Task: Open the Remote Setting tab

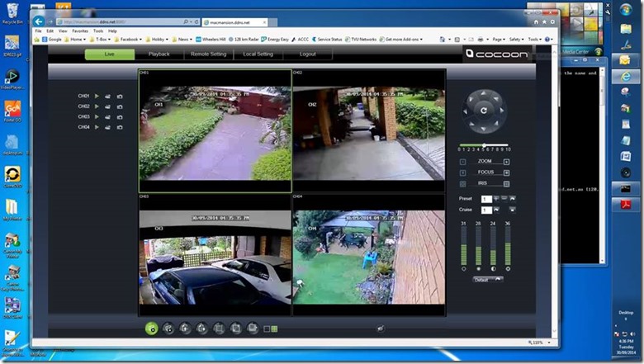Action: [208, 54]
